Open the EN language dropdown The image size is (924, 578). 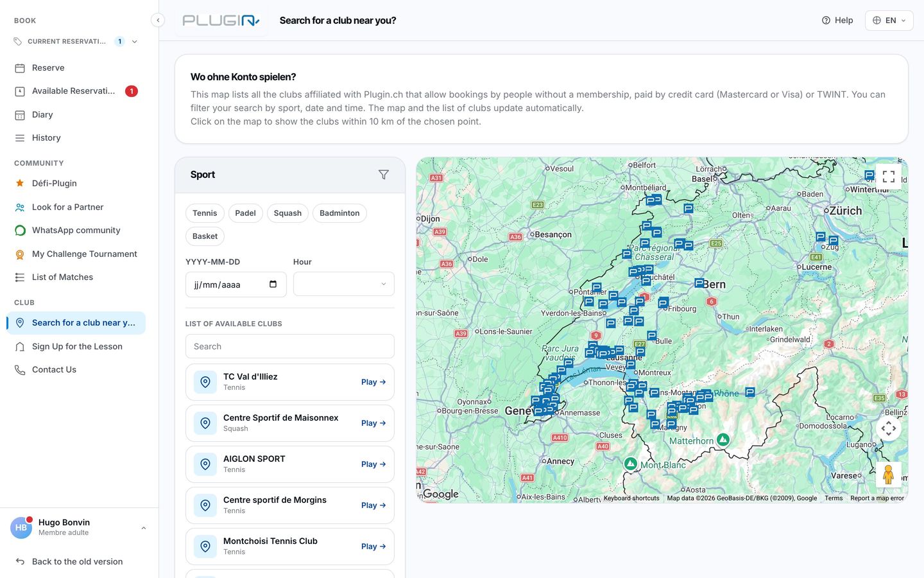889,21
